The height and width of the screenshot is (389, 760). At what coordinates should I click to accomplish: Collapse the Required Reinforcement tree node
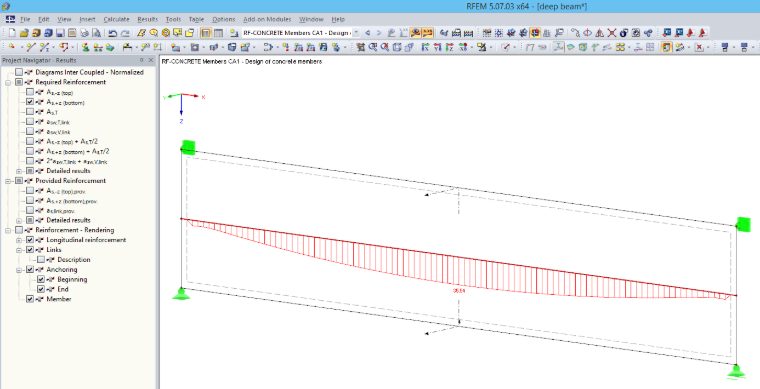pos(8,82)
